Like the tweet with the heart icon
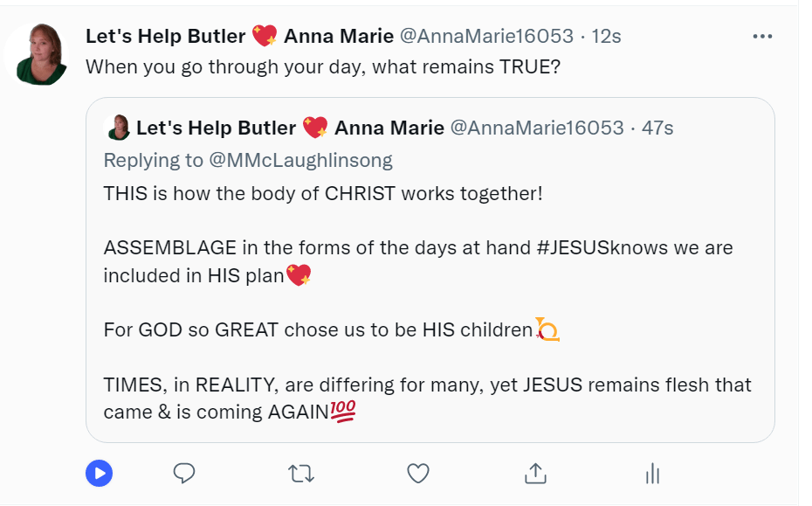 (418, 473)
